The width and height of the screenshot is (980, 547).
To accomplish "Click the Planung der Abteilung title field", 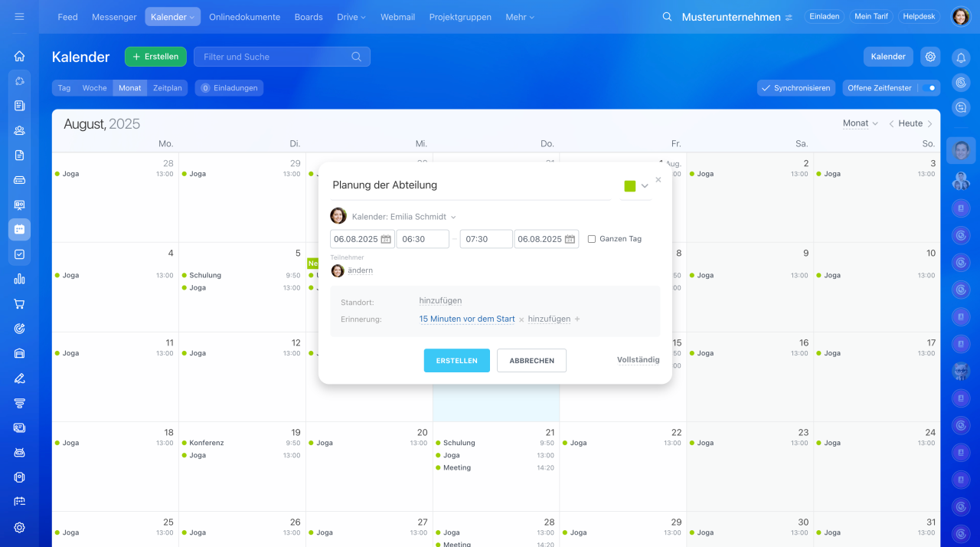I will [471, 185].
